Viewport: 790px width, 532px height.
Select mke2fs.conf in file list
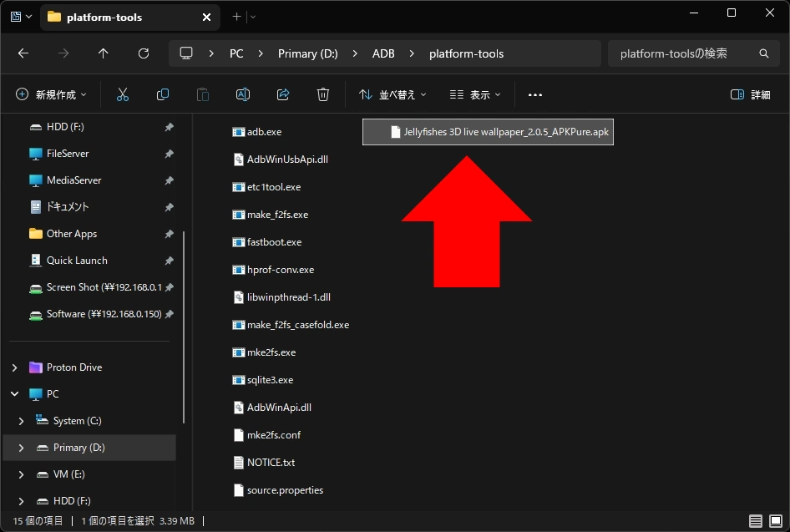266,435
